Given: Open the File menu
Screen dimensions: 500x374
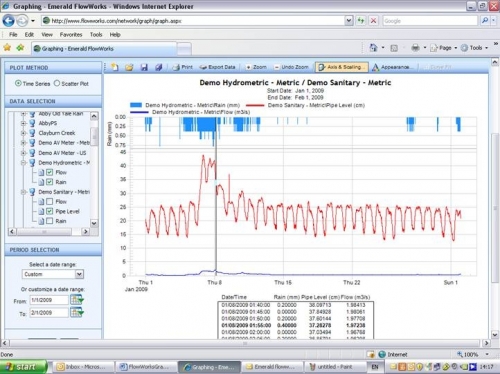Looking at the screenshot, I should 13,35.
